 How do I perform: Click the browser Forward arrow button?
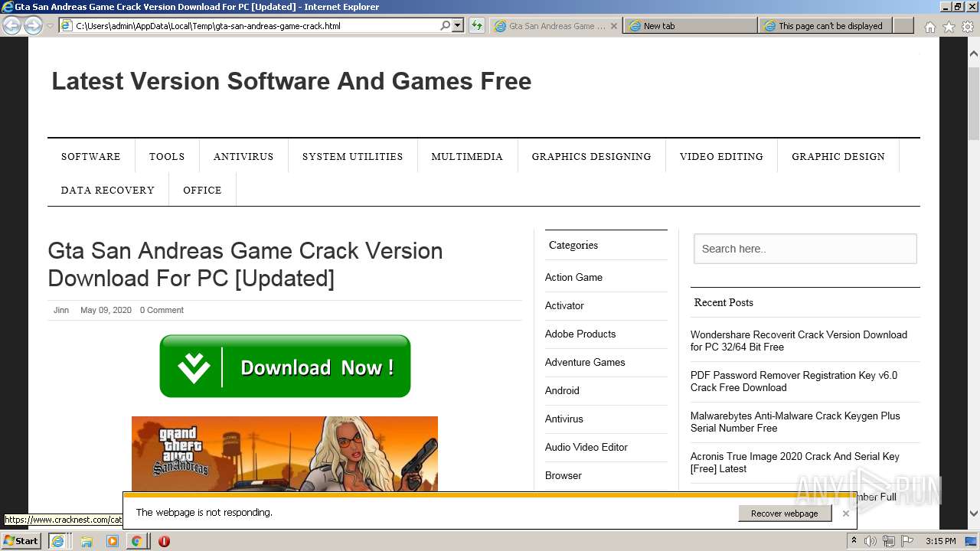[33, 25]
